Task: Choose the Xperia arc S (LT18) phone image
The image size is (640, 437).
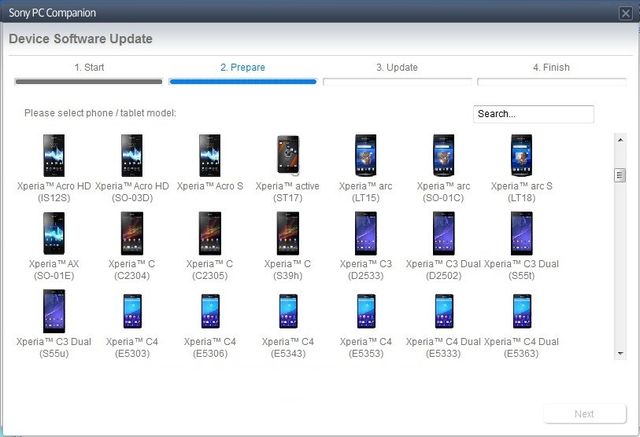Action: click(x=522, y=155)
